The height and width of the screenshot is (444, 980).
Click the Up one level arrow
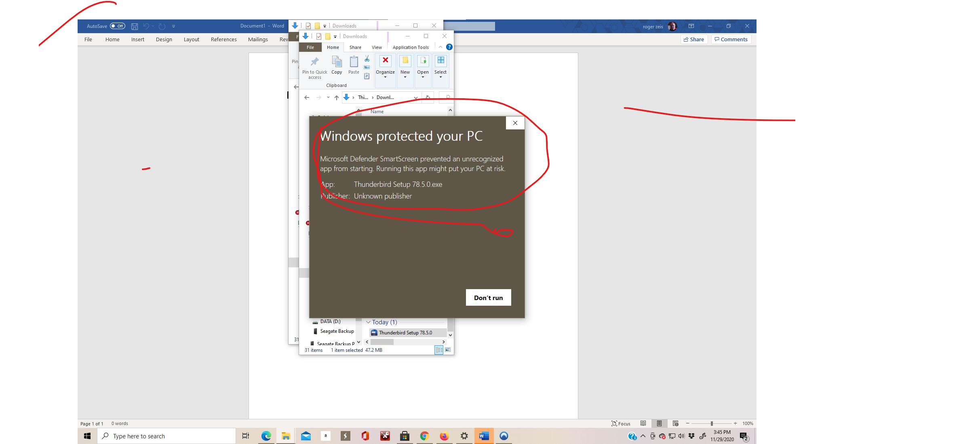(x=336, y=97)
